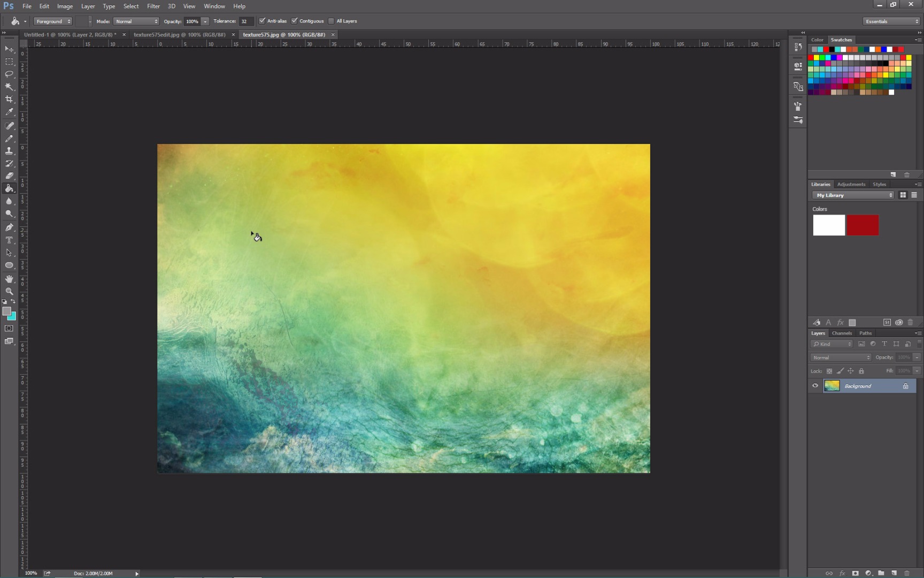Open the options bar Mode dropdown
The width and height of the screenshot is (924, 578).
point(136,21)
